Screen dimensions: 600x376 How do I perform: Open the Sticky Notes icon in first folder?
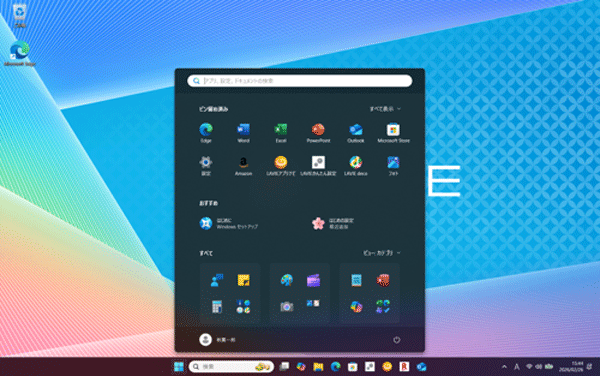243,280
